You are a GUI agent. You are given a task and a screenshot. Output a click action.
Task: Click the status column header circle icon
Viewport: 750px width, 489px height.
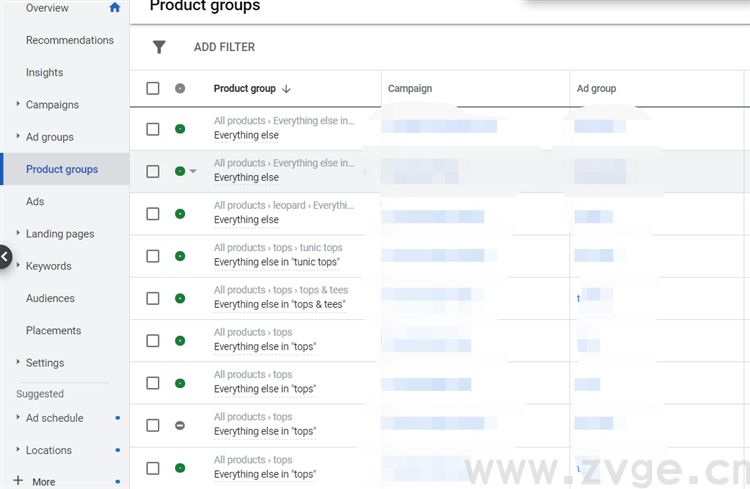(x=180, y=89)
